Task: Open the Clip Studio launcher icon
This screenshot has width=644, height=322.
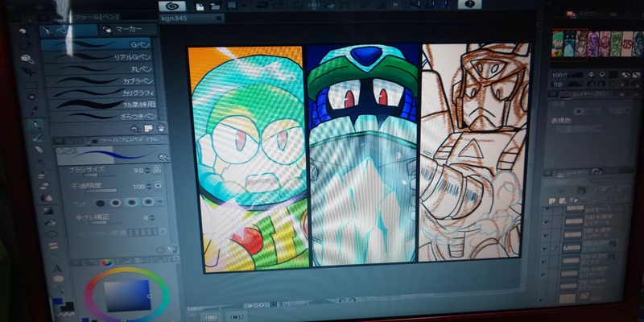Action: tap(172, 6)
